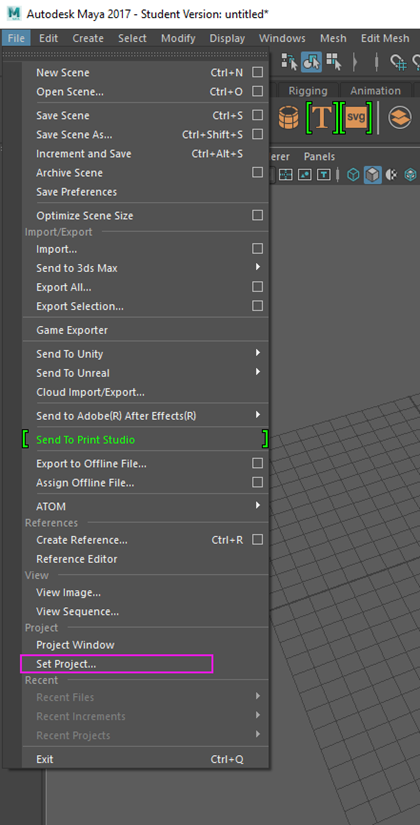Open the Save Scene option box

[257, 115]
